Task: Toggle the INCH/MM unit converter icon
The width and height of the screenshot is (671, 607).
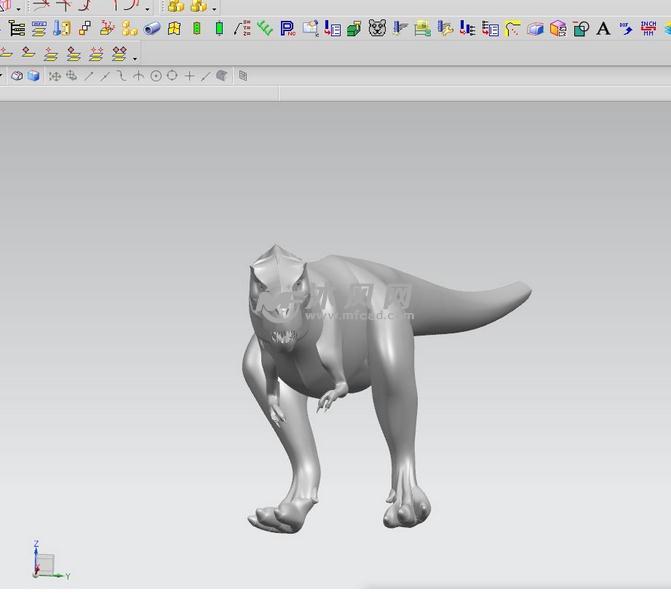Action: click(648, 28)
